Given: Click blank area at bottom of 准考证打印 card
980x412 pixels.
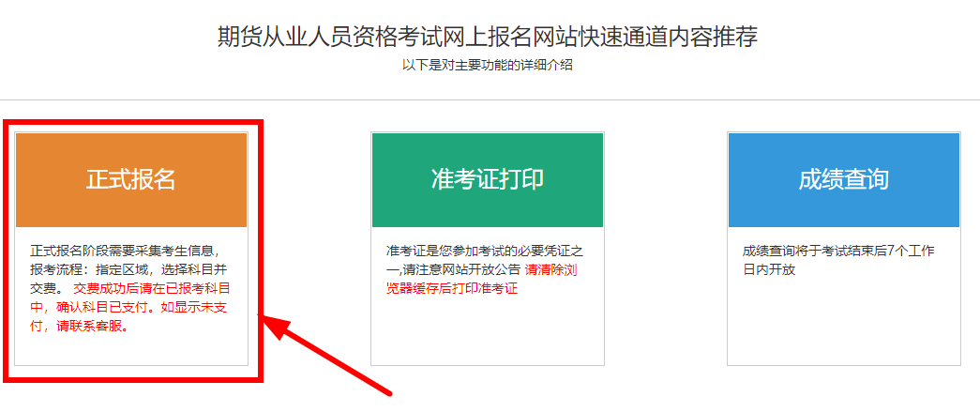Looking at the screenshot, I should point(488,331).
